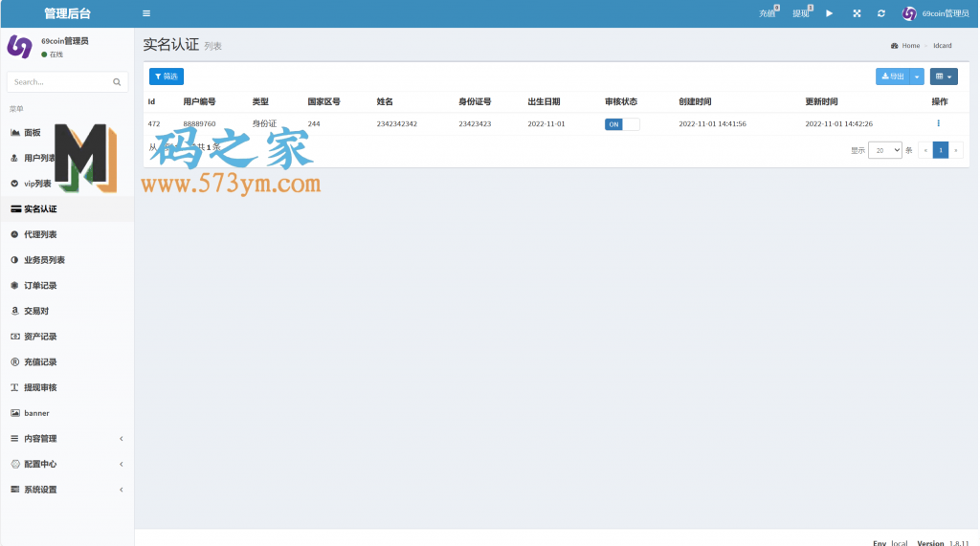The width and height of the screenshot is (980, 546).
Task: Expand the 配置中心 submenu
Action: [67, 464]
